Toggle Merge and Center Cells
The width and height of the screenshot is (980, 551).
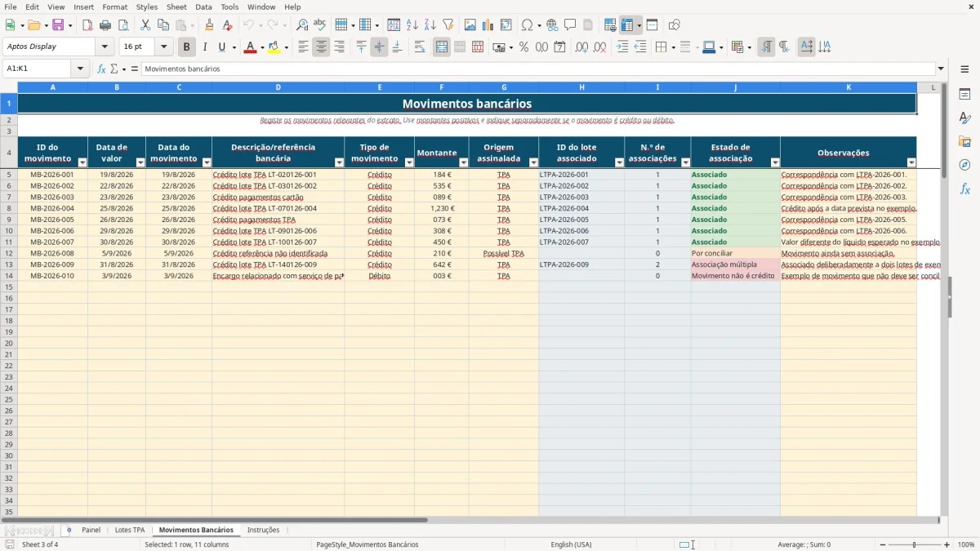click(442, 47)
